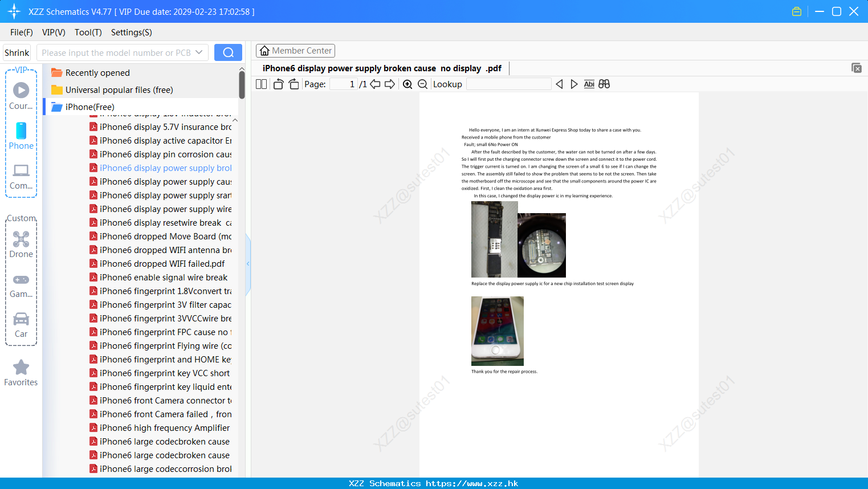Find next lookup match

pos(574,84)
